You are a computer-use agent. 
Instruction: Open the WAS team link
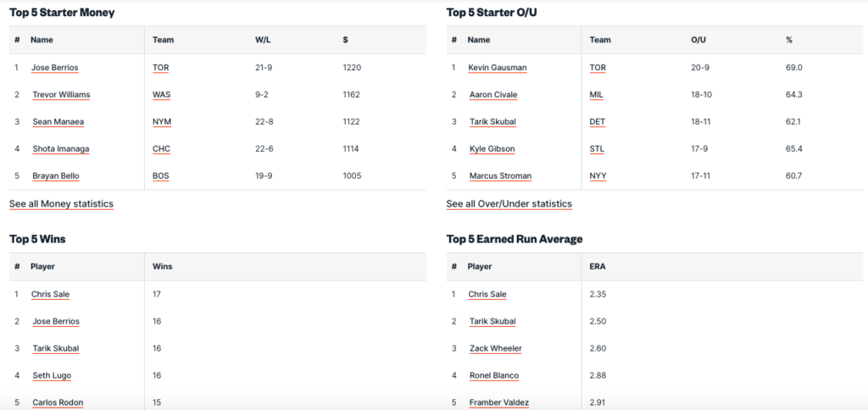tap(161, 95)
